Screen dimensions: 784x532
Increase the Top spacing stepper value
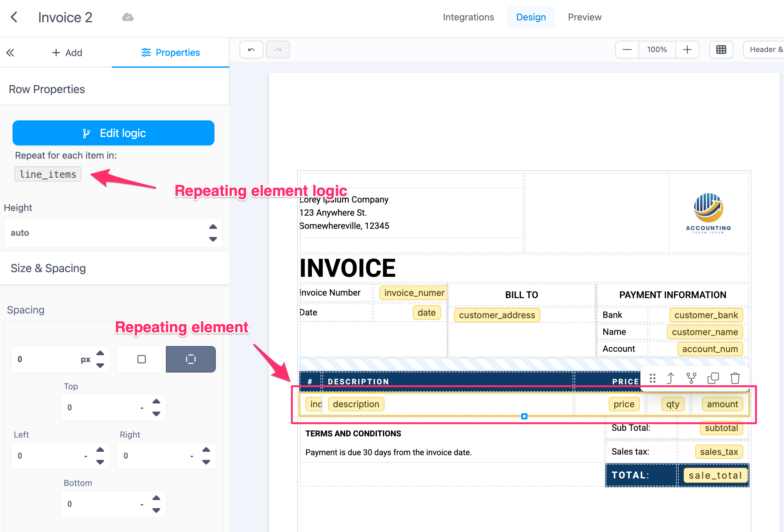pyautogui.click(x=156, y=401)
